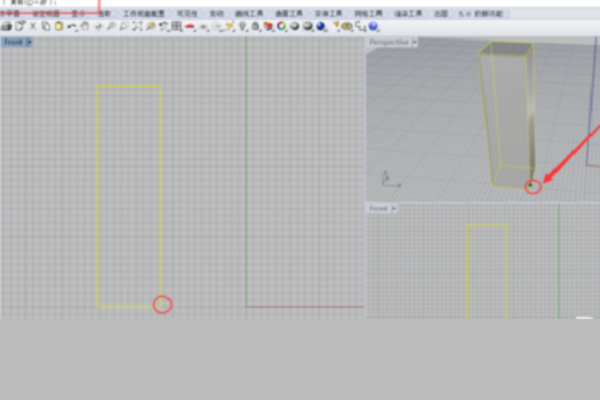Switch to the 曲线工具 toolbar tab
This screenshot has height=400, width=600.
[x=247, y=15]
